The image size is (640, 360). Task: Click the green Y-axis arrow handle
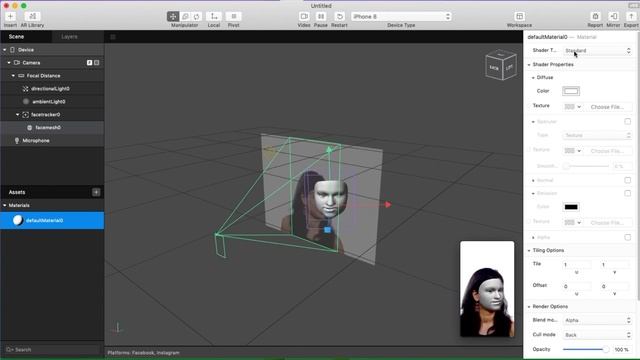(329, 150)
